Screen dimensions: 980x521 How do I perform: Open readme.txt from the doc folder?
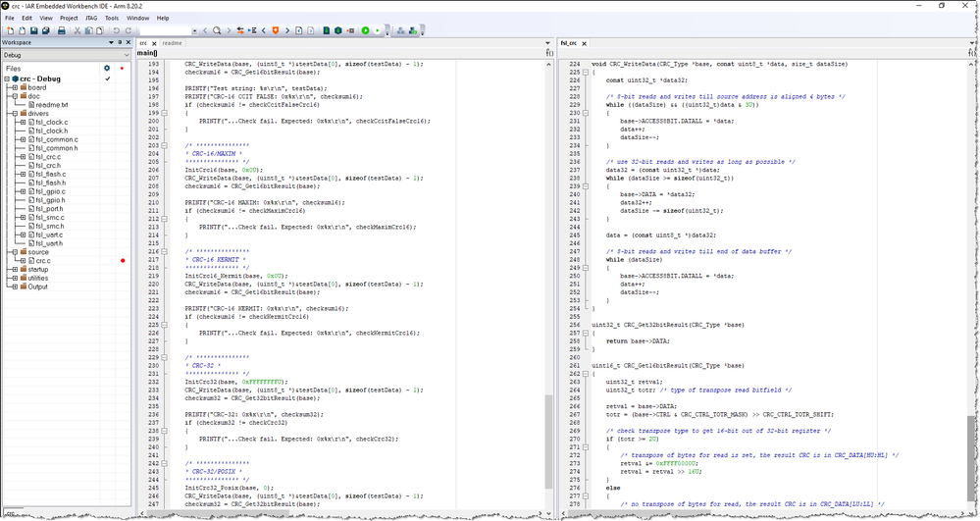click(52, 105)
